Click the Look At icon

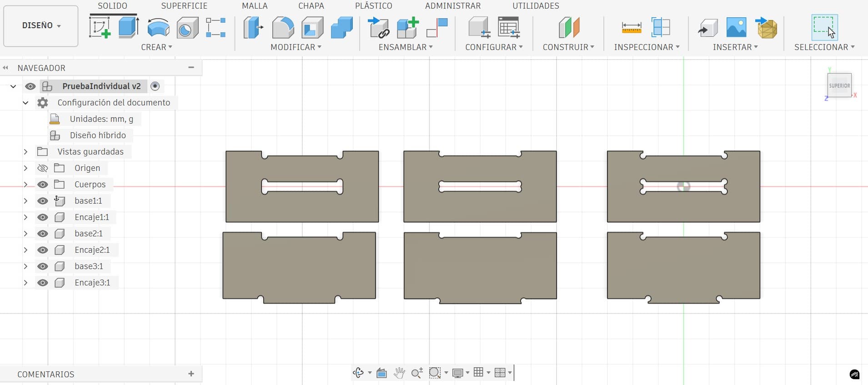381,373
